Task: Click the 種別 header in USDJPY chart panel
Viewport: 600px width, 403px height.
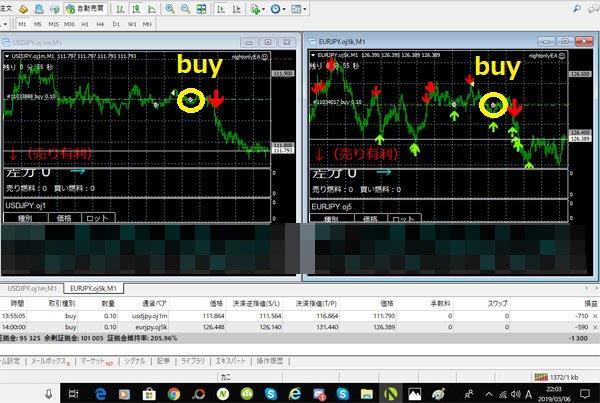Action: 26,218
